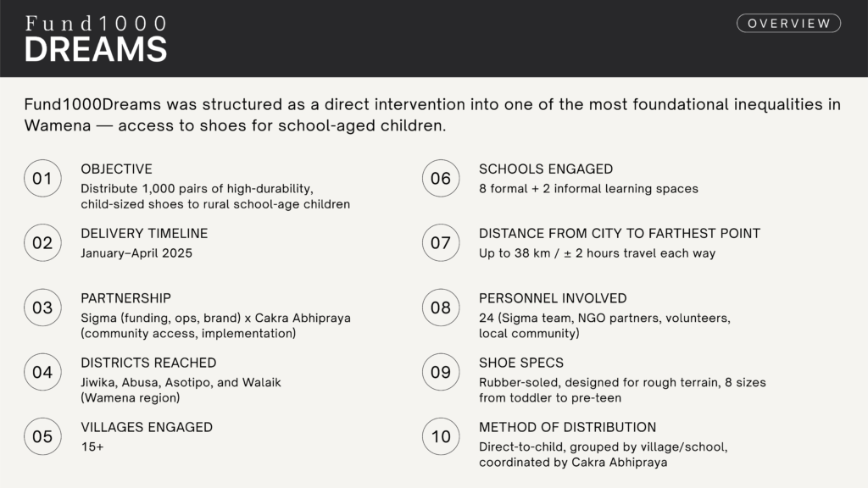Click the 01 numbered circle beside Objective
868x488 pixels.
42,179
